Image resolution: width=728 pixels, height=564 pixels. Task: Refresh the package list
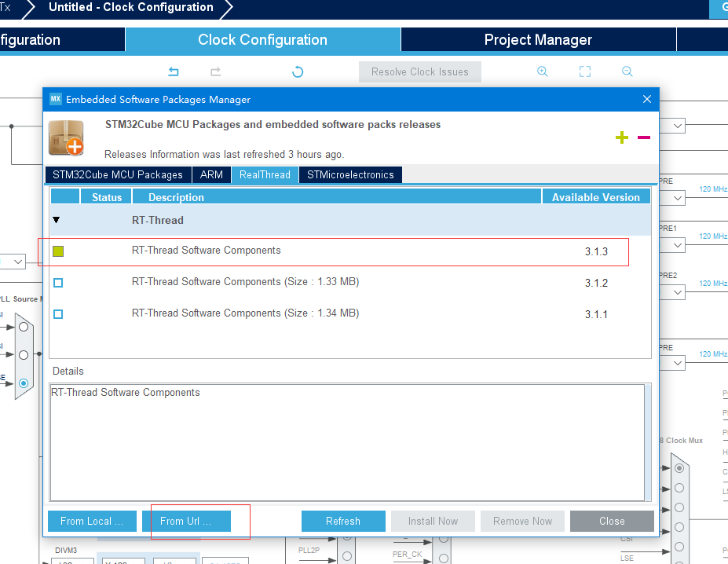tap(343, 522)
